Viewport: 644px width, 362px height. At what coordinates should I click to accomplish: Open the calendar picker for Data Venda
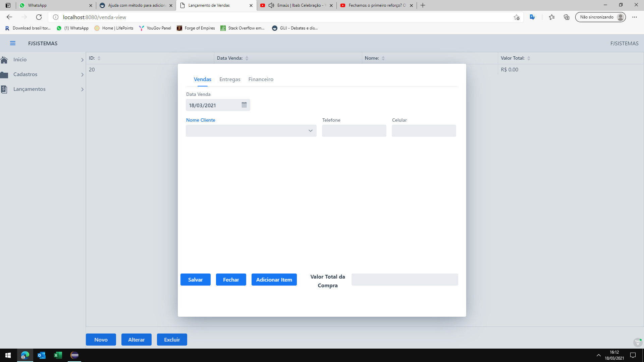click(x=244, y=105)
